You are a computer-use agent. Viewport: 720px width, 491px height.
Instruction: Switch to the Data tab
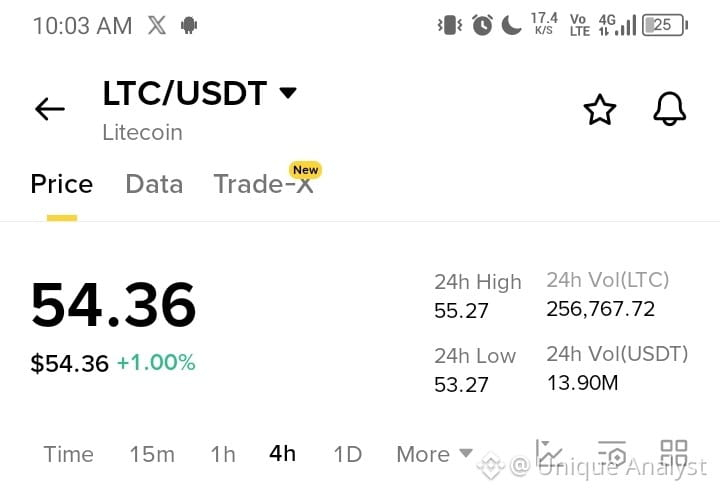pos(154,184)
